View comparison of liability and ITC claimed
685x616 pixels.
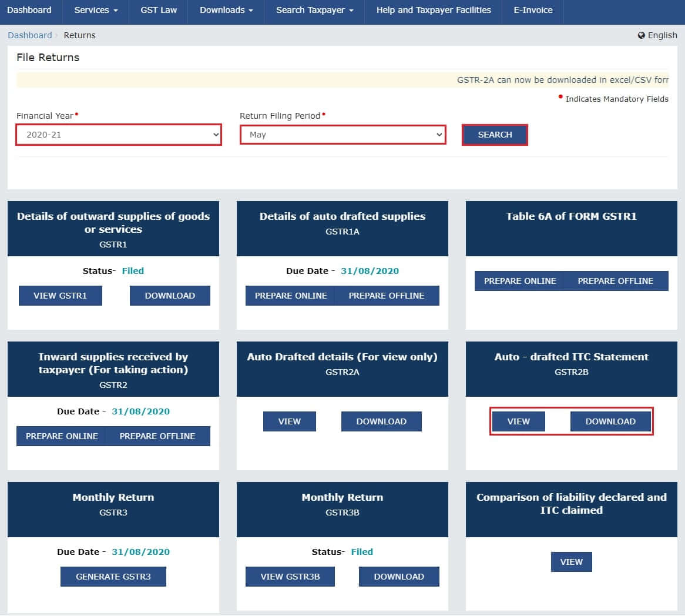(x=571, y=561)
